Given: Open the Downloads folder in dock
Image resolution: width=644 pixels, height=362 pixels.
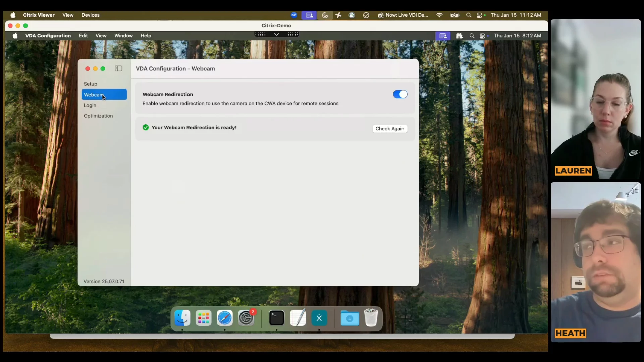Looking at the screenshot, I should (350, 318).
